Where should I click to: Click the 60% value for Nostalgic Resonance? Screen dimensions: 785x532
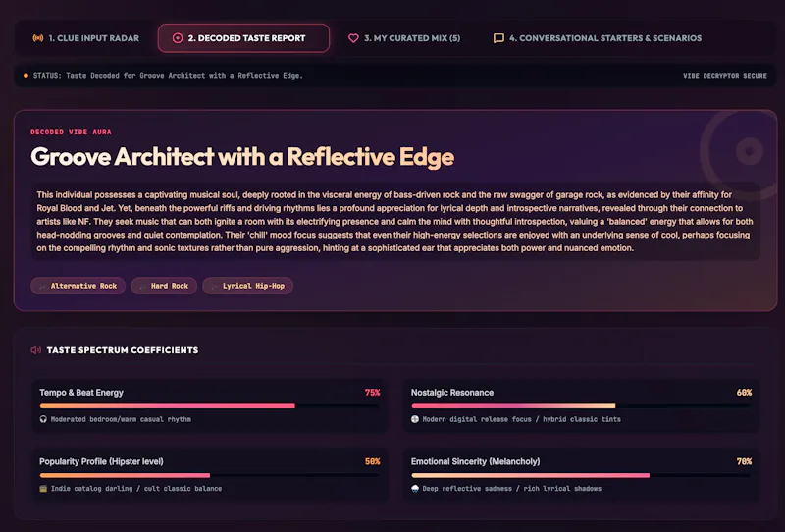[744, 393]
